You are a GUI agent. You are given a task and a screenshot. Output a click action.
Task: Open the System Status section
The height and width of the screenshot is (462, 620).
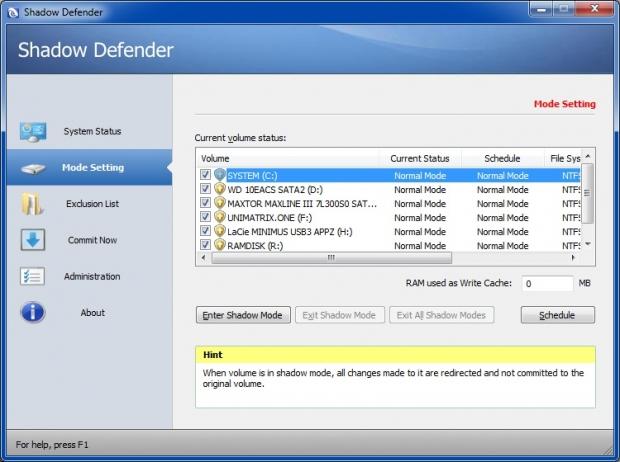(x=89, y=131)
